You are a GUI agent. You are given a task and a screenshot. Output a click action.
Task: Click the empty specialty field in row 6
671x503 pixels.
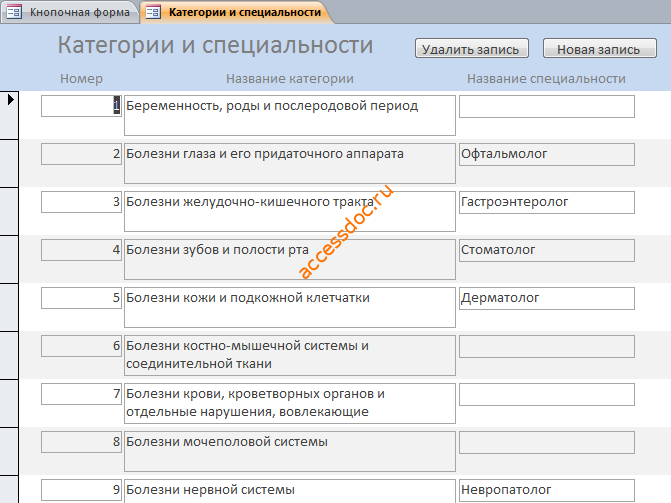click(547, 346)
